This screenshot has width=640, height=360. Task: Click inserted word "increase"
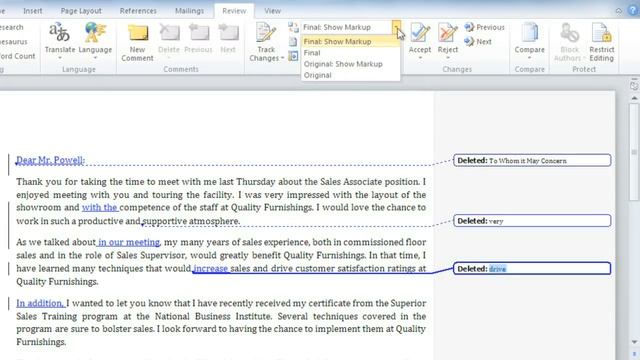[x=211, y=269]
